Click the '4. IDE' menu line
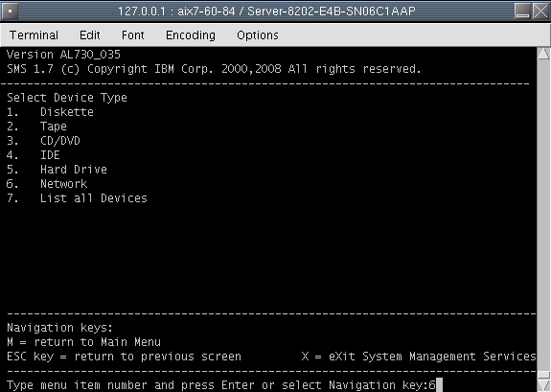The image size is (551, 392). click(x=34, y=155)
